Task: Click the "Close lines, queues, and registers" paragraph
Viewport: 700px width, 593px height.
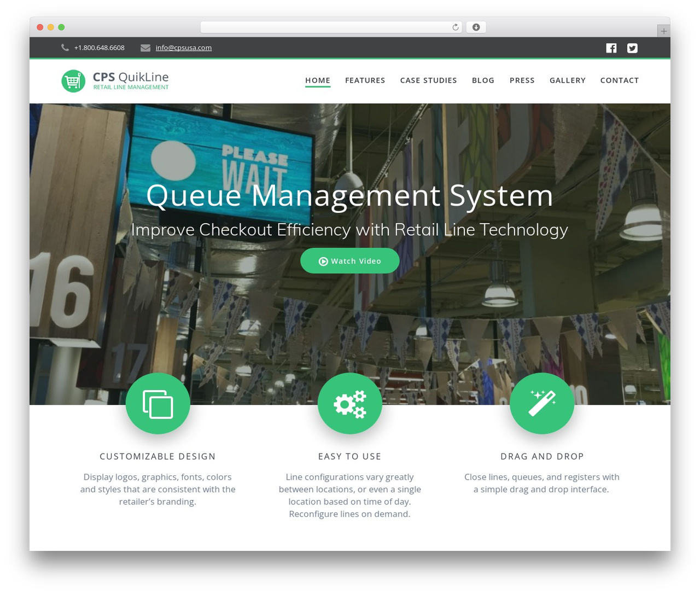Action: pos(542,483)
